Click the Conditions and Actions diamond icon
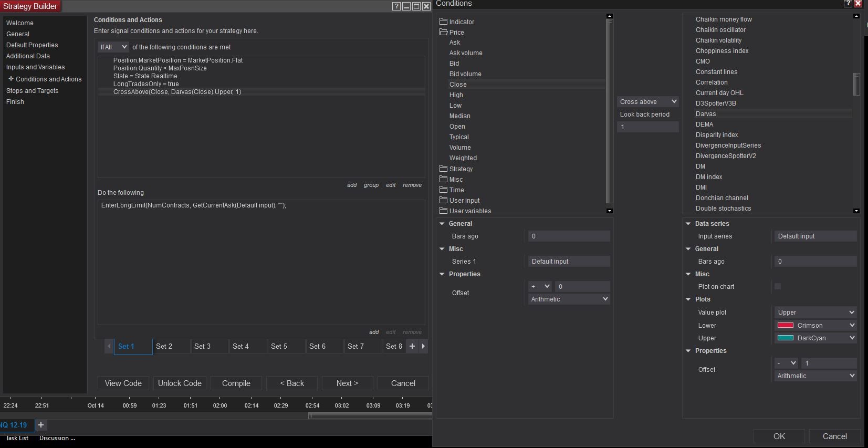Viewport: 868px width, 448px height. click(11, 79)
